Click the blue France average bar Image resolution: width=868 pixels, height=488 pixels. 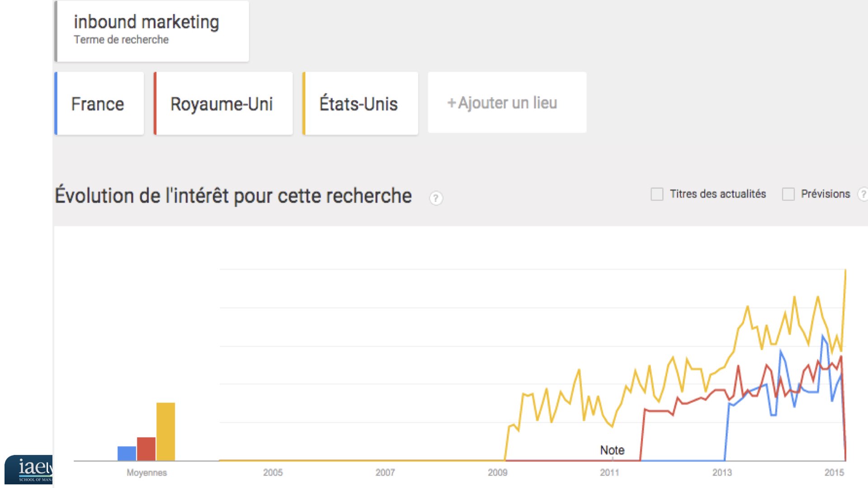click(x=127, y=453)
